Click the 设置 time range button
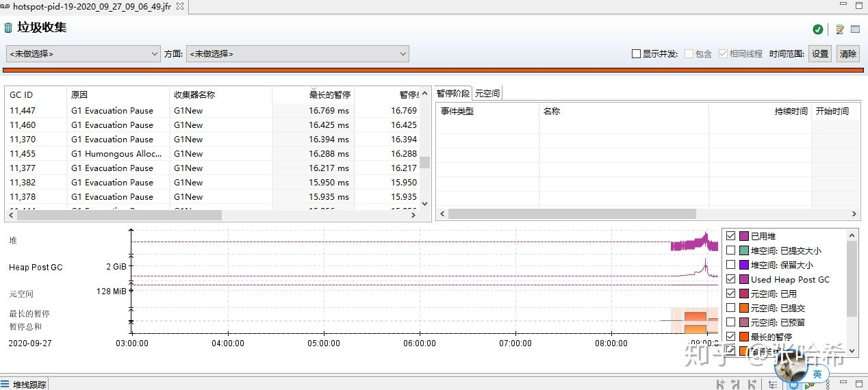The width and height of the screenshot is (868, 390). [820, 53]
